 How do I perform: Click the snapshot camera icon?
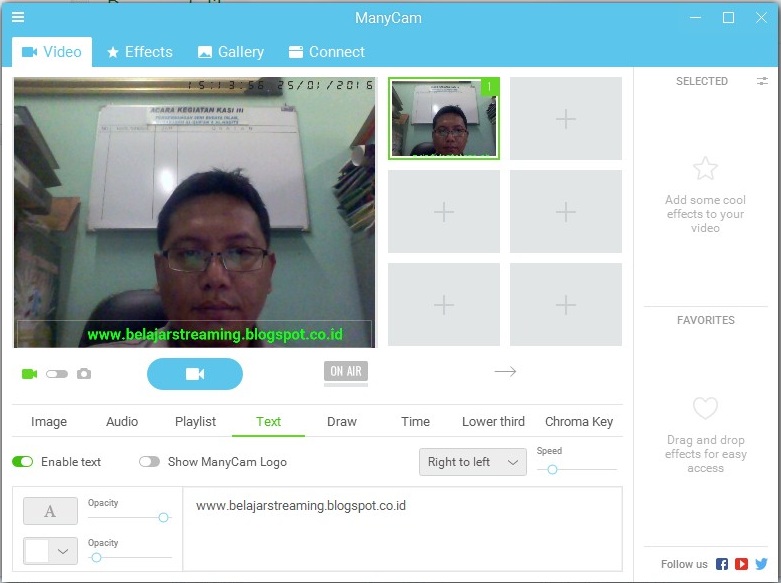[84, 374]
